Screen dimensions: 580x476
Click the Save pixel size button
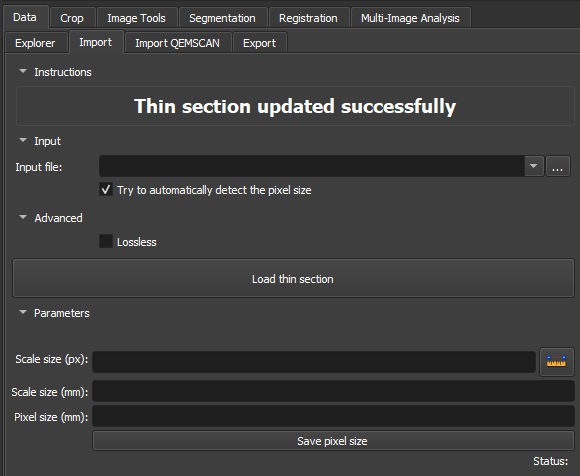click(x=333, y=441)
